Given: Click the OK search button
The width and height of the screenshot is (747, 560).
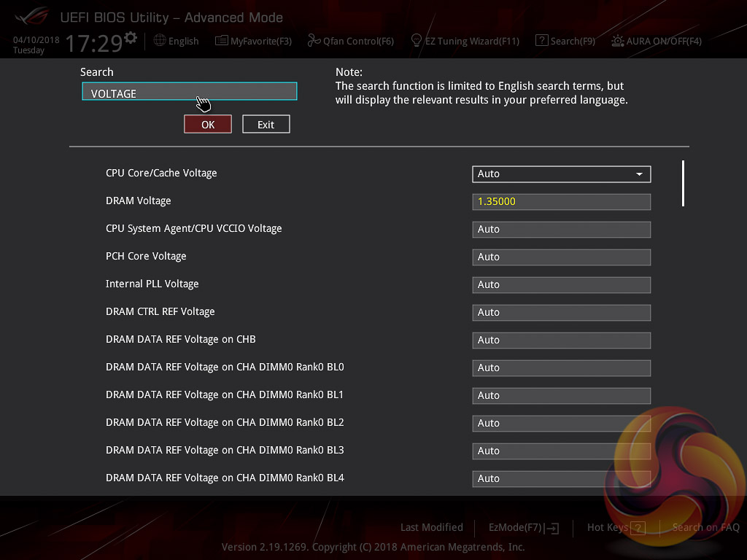Looking at the screenshot, I should (208, 124).
